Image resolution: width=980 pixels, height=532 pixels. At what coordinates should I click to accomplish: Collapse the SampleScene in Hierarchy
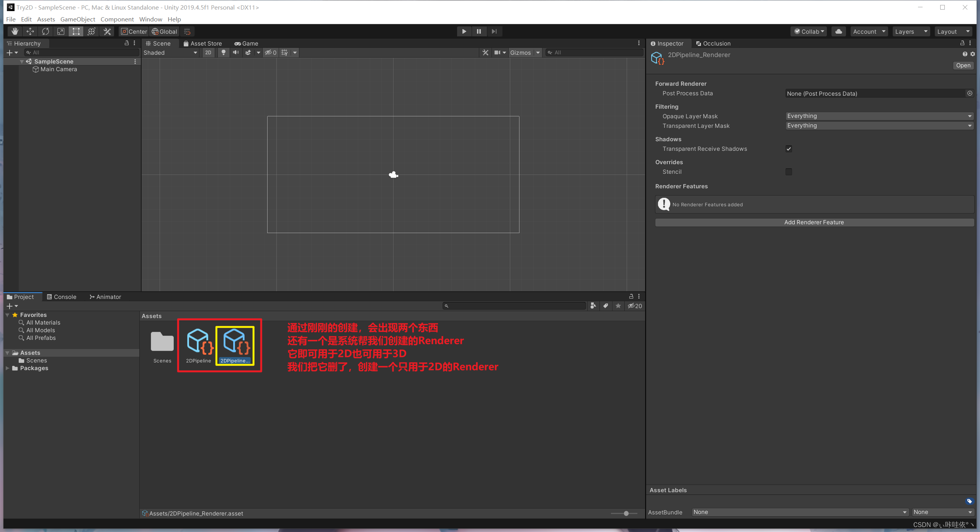point(22,62)
